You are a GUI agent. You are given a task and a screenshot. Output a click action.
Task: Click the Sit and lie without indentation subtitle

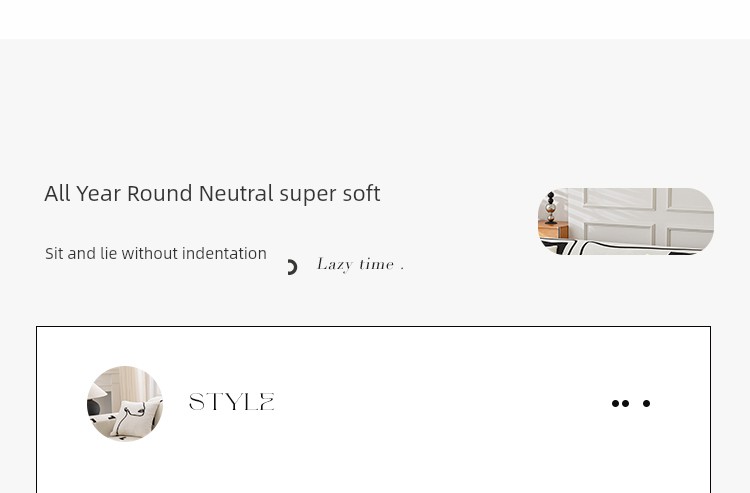pos(156,253)
